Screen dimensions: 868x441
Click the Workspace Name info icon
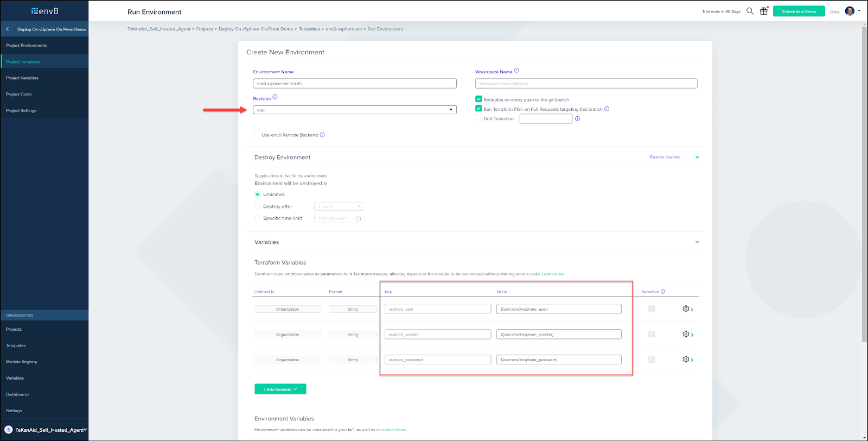[x=516, y=71]
